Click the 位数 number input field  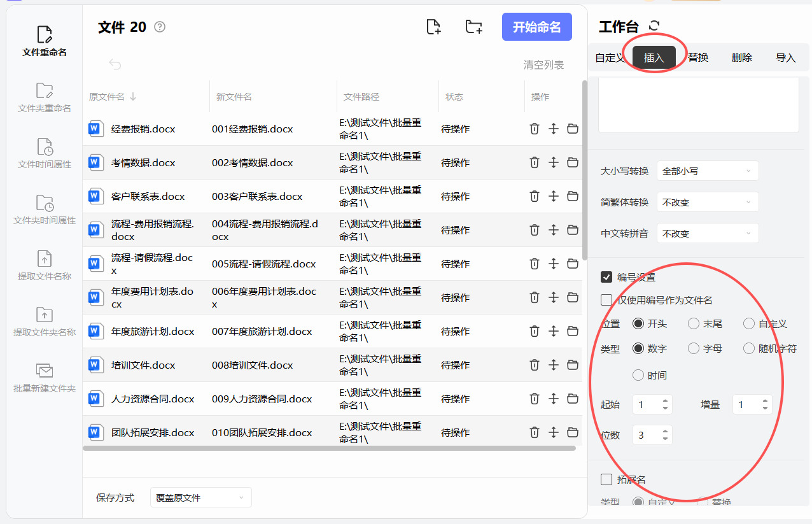click(647, 435)
